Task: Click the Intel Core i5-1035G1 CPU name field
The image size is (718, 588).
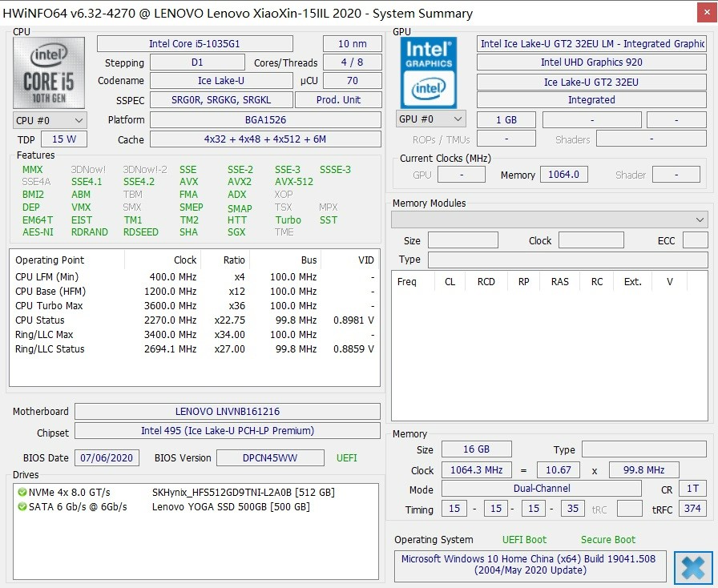Action: pos(195,44)
